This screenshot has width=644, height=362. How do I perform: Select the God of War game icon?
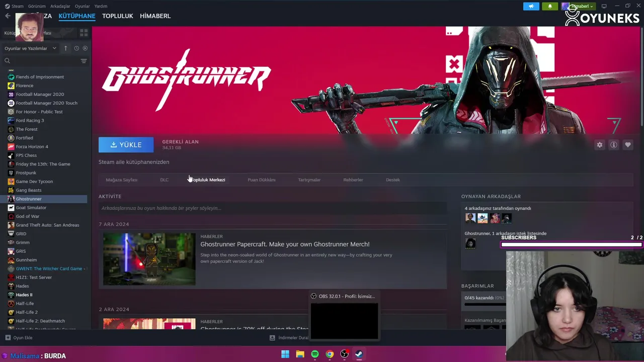point(11,216)
